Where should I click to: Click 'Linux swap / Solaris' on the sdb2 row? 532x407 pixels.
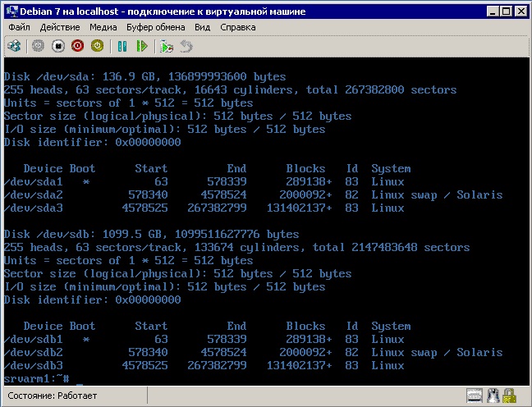pos(437,353)
